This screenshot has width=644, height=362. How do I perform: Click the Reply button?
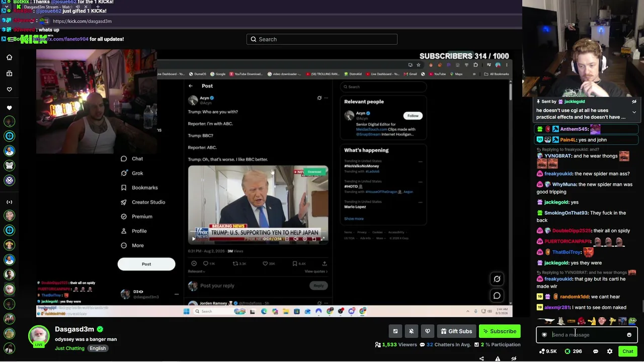[318, 286]
